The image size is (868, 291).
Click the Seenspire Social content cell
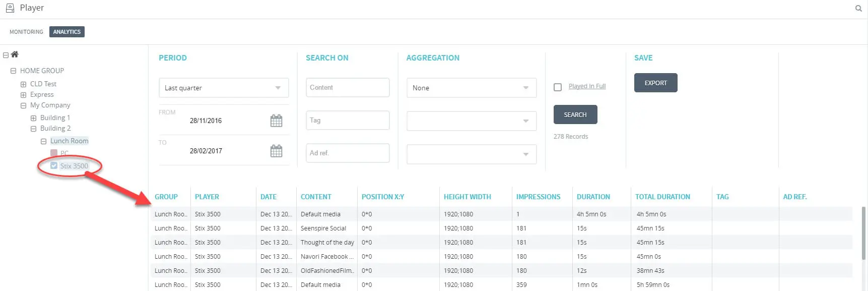[x=323, y=228]
